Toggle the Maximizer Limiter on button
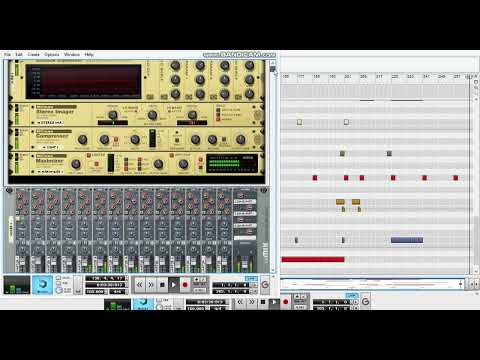This screenshot has width=480, height=360. (x=89, y=155)
